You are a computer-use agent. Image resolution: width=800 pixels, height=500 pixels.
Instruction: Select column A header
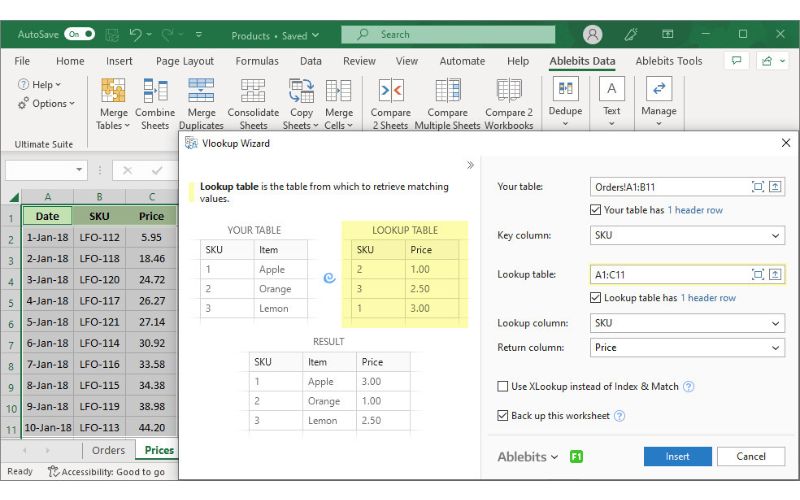(47, 196)
